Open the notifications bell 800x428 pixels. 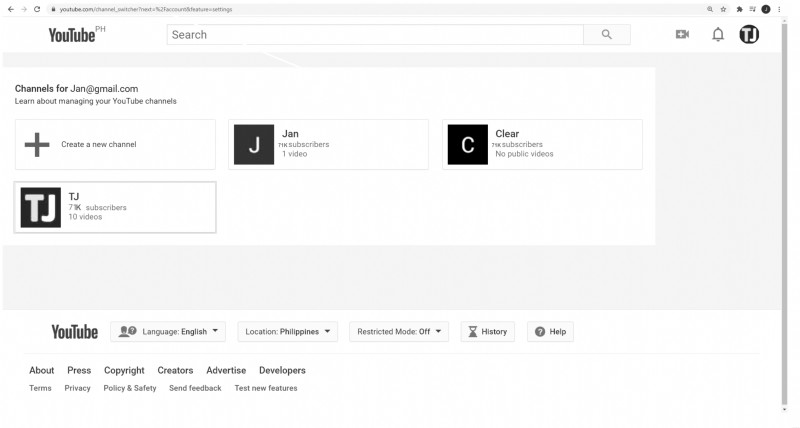click(x=718, y=34)
